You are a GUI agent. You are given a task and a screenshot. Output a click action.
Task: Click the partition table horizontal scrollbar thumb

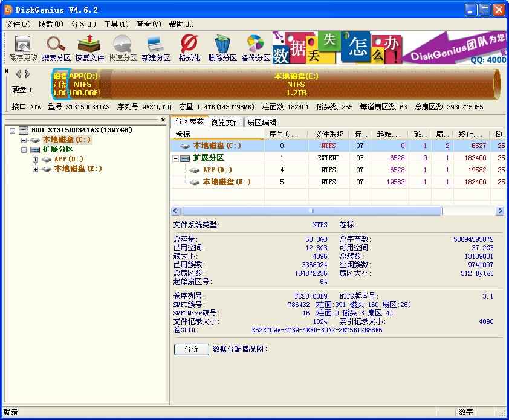click(x=311, y=211)
